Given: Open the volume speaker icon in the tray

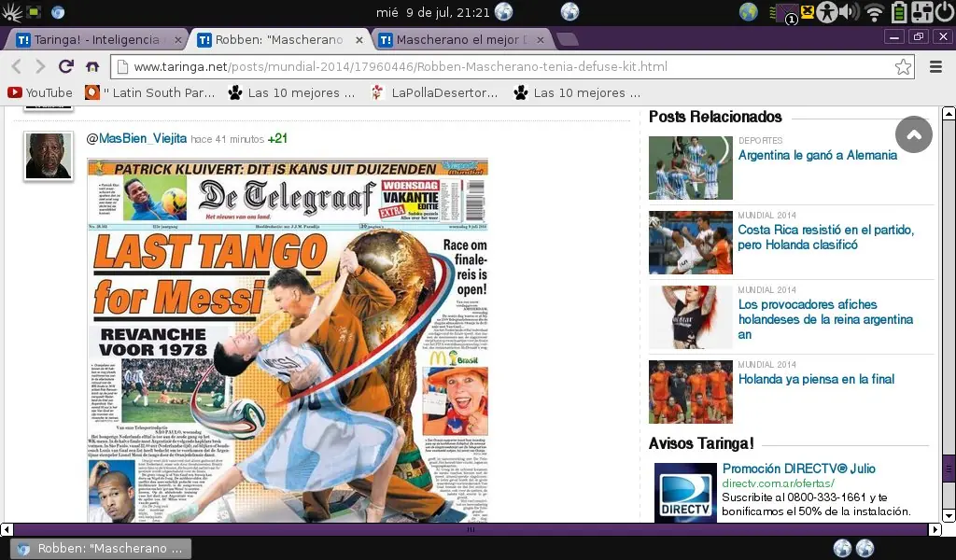Looking at the screenshot, I should (849, 12).
